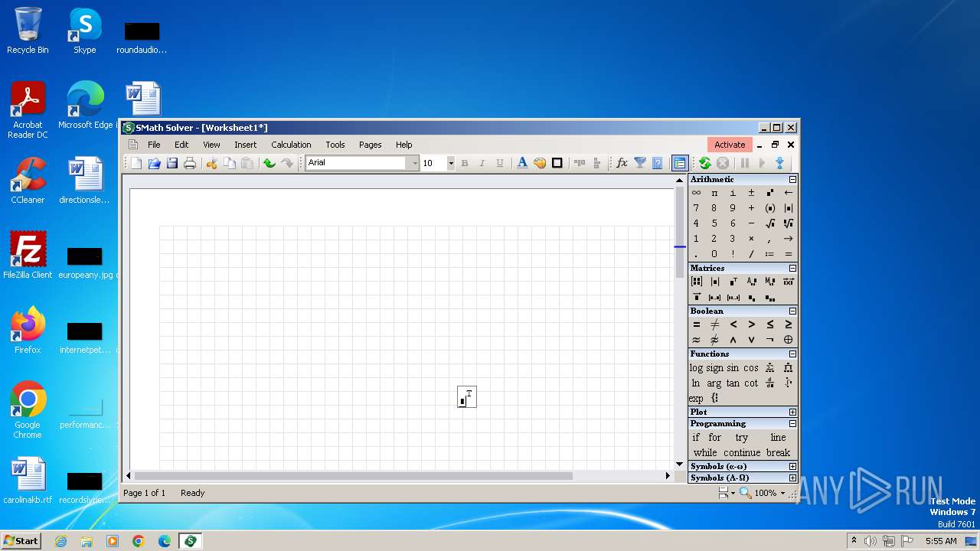Open a file with the folder icon
This screenshot has height=551, width=980.
click(x=154, y=163)
